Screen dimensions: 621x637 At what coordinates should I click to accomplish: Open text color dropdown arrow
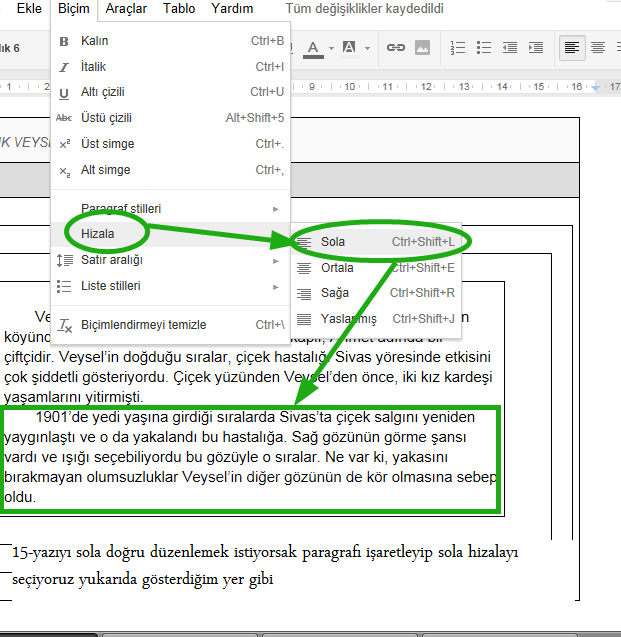point(331,48)
